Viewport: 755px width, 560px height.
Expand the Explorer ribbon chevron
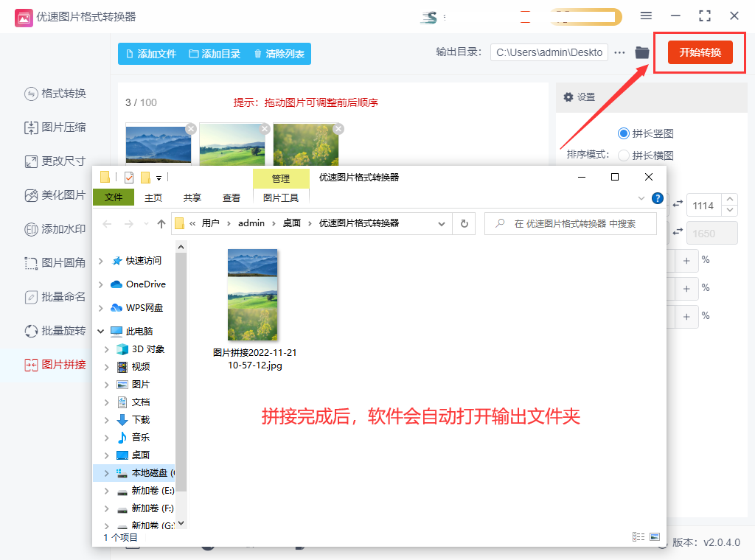click(641, 198)
